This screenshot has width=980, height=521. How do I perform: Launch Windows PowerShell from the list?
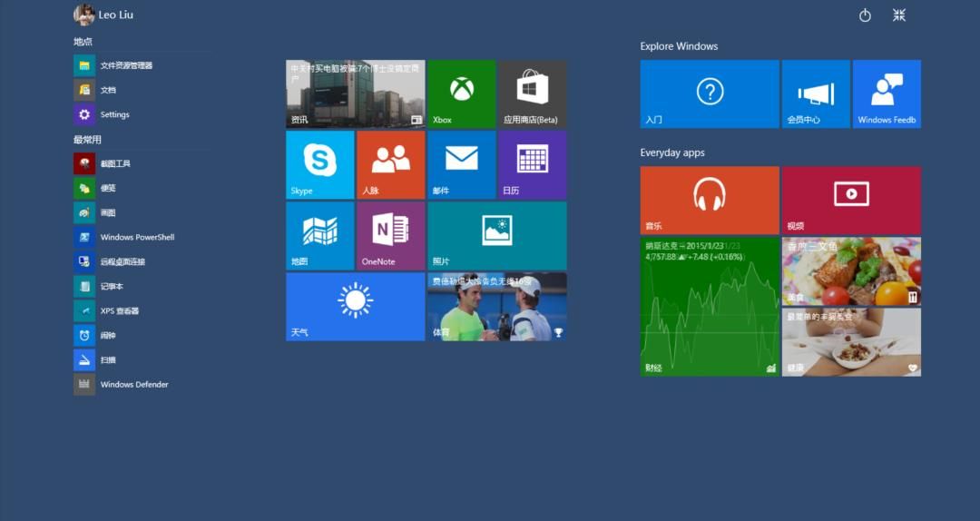click(136, 238)
